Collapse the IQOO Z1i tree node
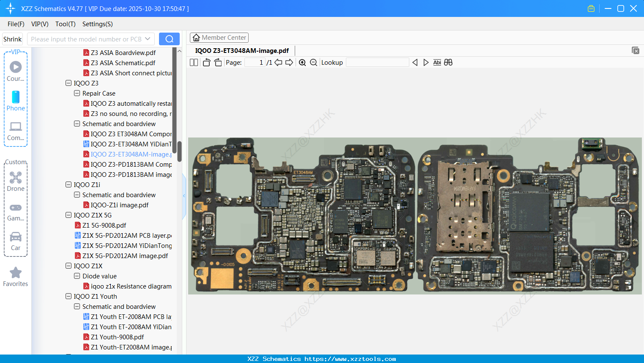644x363 pixels. 68,184
